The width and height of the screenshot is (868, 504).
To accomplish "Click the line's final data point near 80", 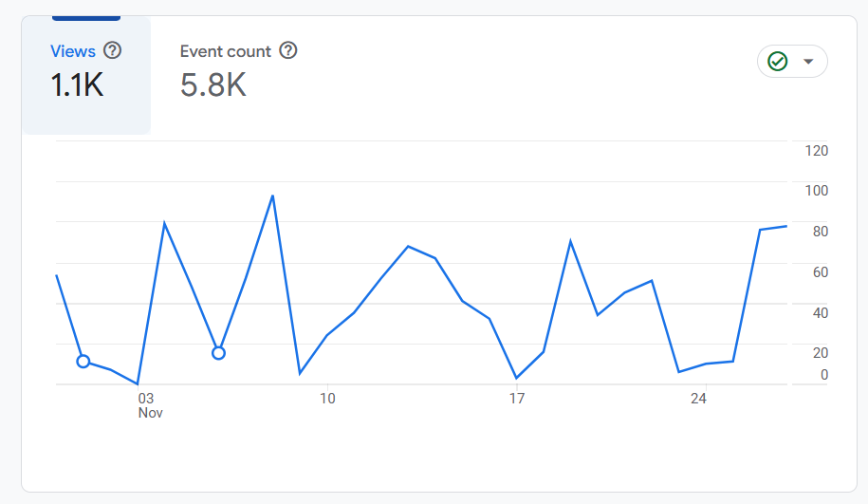I will click(786, 226).
